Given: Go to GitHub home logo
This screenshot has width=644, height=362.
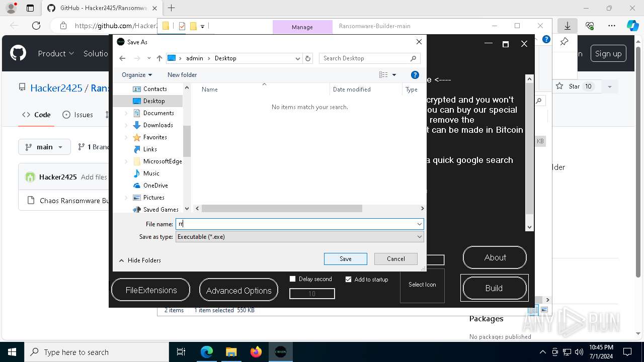Looking at the screenshot, I should 18,53.
